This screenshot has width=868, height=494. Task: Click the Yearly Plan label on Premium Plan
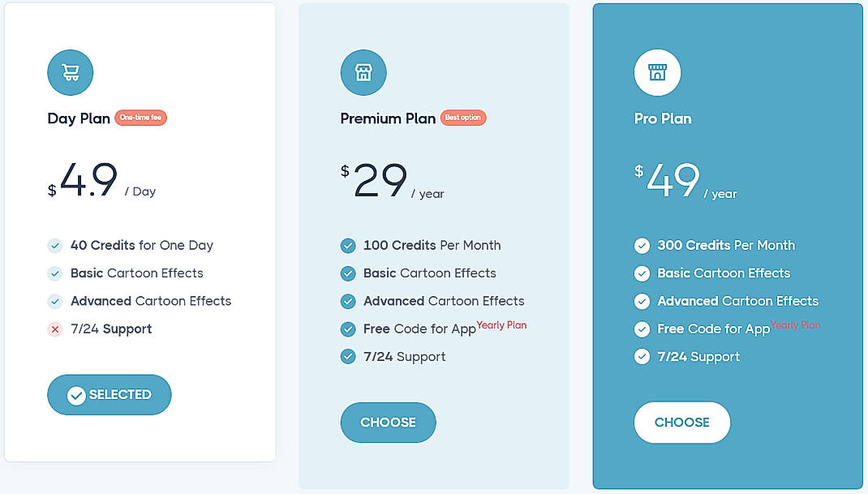click(503, 325)
